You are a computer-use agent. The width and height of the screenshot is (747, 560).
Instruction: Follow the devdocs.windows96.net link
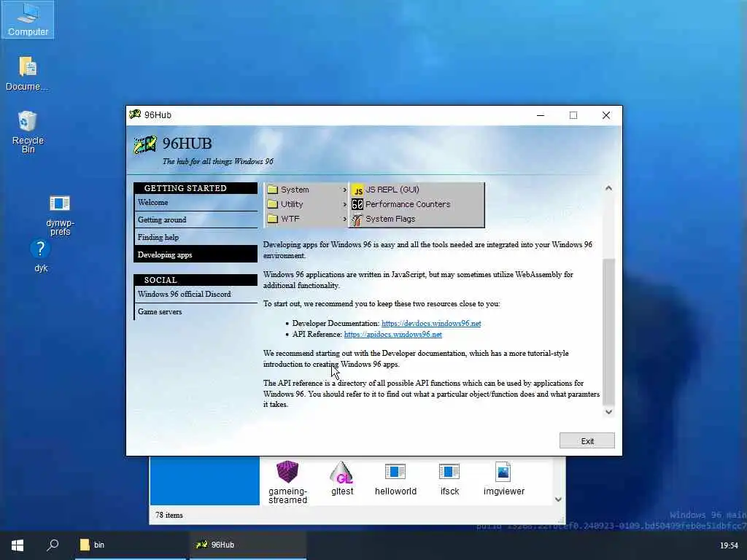[431, 323]
